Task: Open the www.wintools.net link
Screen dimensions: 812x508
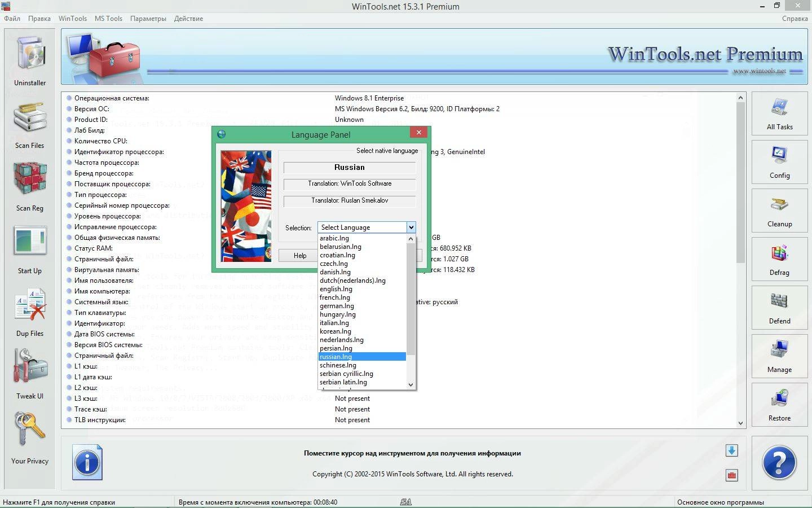Action: [x=759, y=71]
